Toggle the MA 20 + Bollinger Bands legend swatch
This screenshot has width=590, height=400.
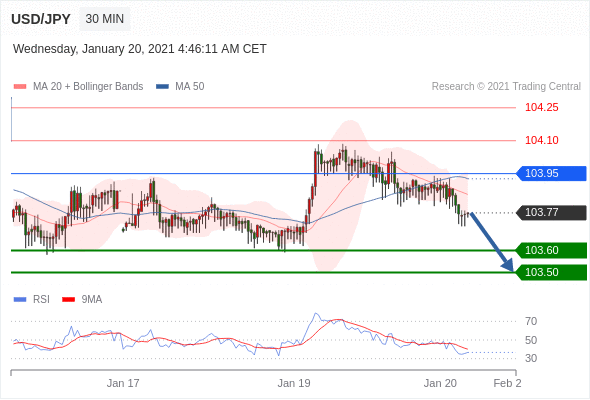tap(20, 87)
